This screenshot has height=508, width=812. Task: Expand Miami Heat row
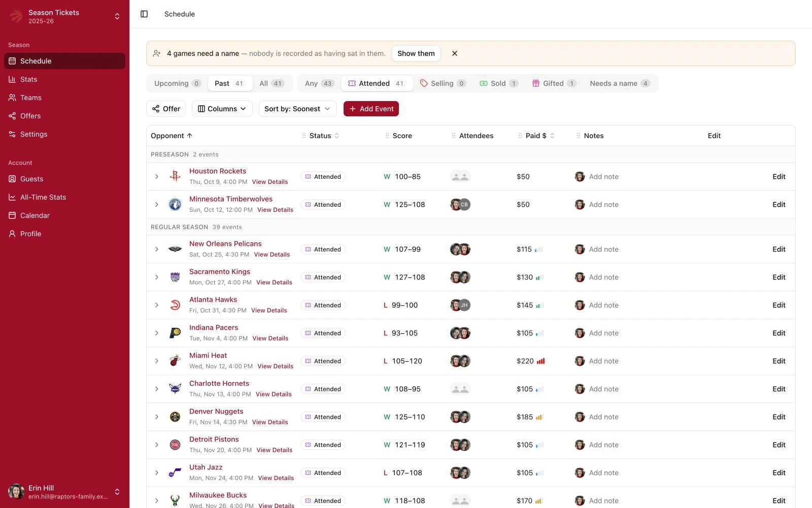157,361
